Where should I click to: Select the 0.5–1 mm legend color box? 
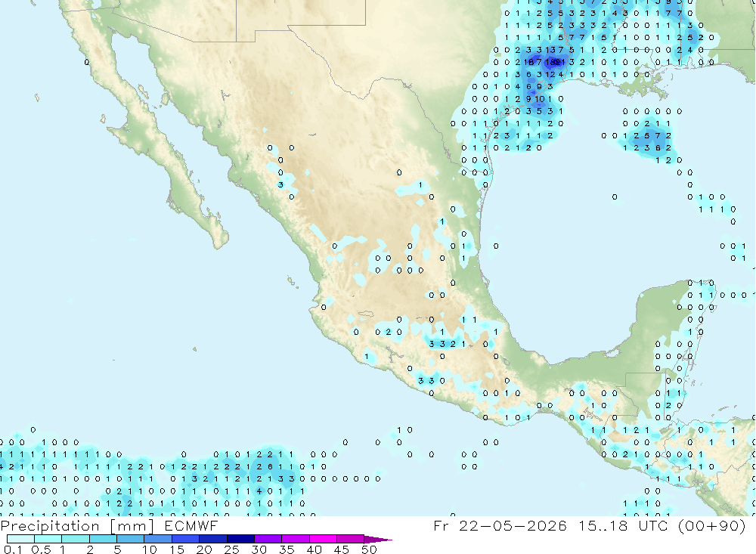tap(48, 539)
